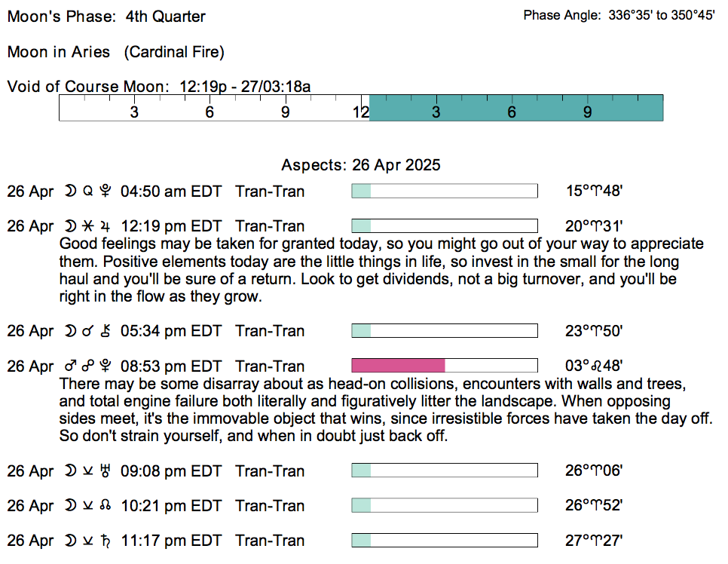Click the Aries glyph in 15°48' position
Image resolution: width=728 pixels, height=564 pixels.
pos(601,192)
